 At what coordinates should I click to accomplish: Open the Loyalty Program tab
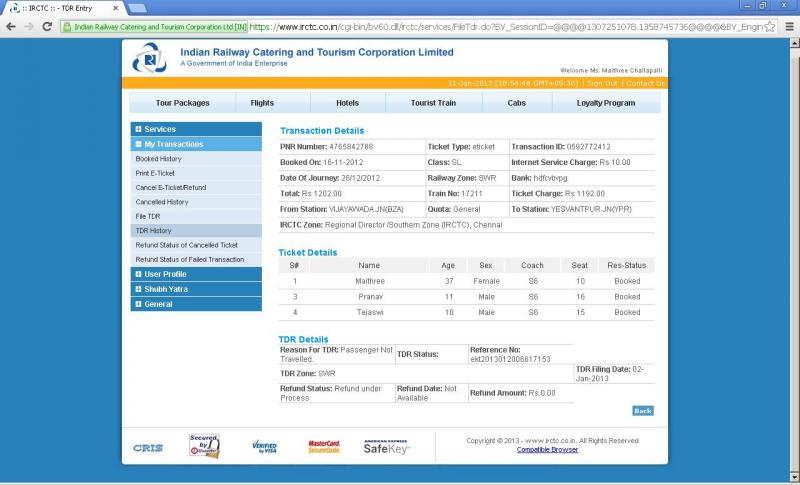point(606,103)
